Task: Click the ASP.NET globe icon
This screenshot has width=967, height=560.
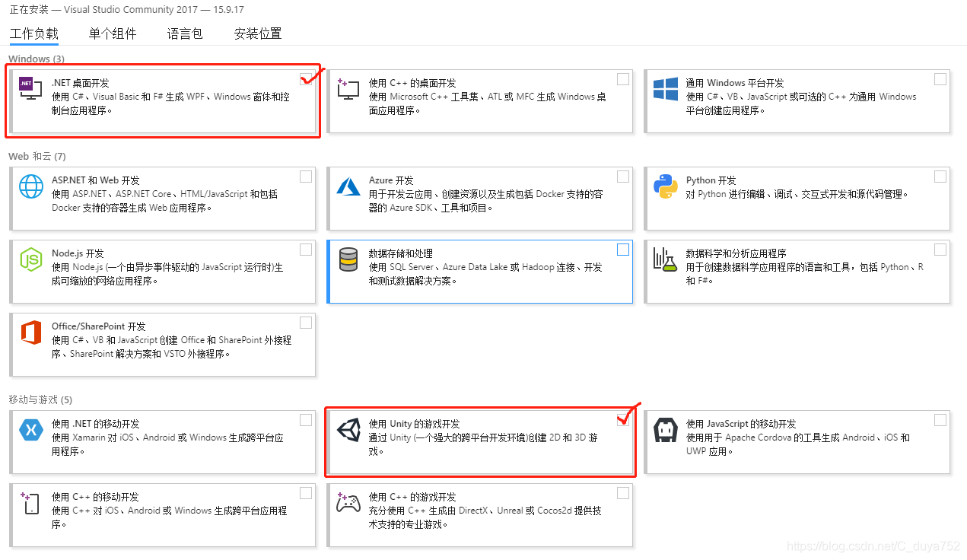Action: (x=31, y=186)
